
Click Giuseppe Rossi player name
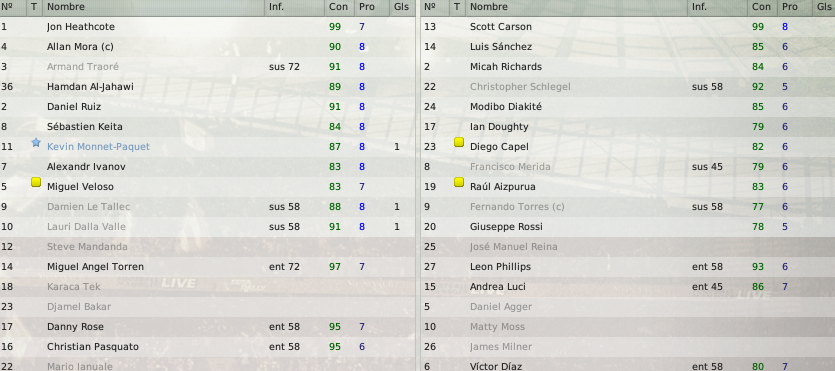click(x=506, y=227)
